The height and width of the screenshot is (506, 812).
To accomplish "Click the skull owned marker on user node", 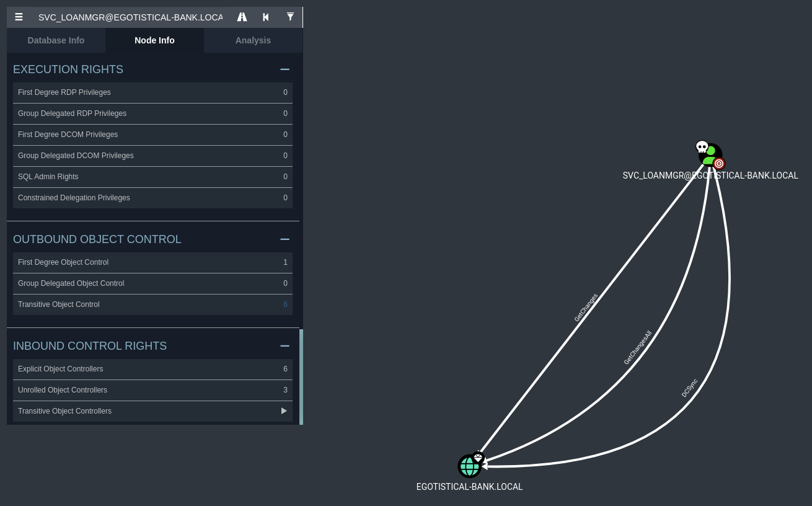I will coord(702,147).
